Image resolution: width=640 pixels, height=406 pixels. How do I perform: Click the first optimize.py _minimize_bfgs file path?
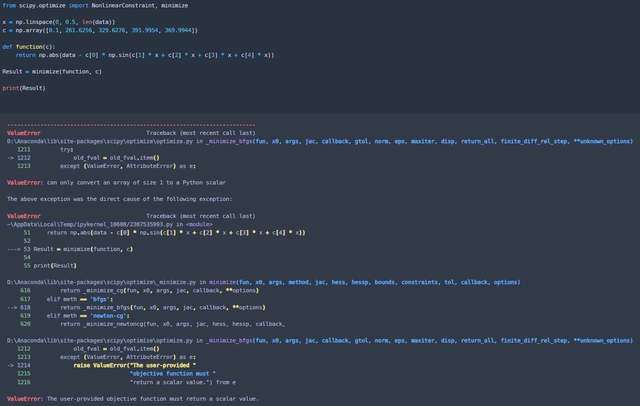(x=320, y=141)
